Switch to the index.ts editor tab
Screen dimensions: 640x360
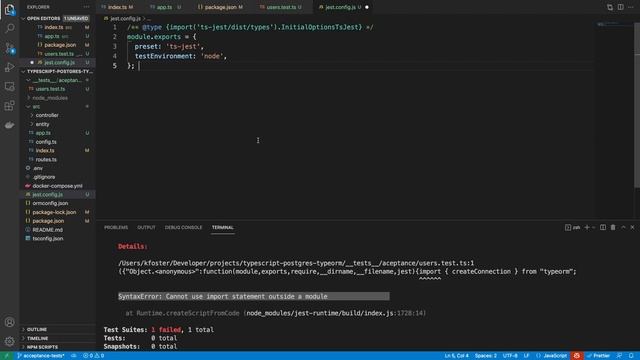pos(117,7)
